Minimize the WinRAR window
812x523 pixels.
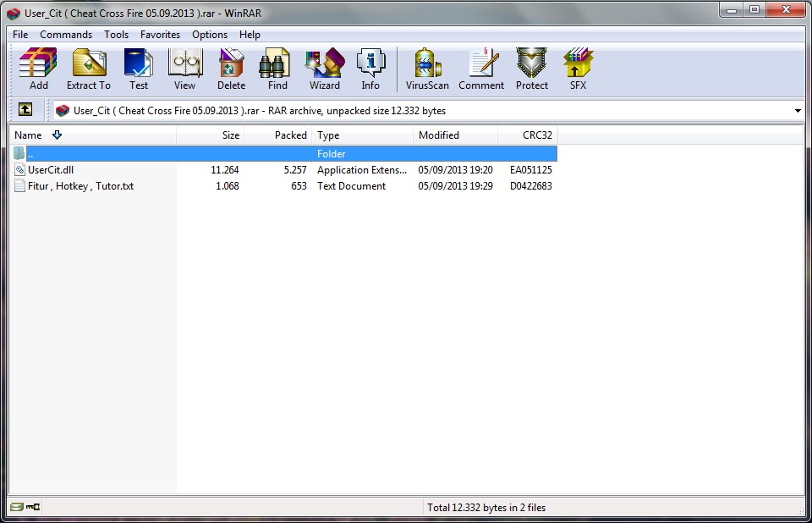(x=732, y=10)
